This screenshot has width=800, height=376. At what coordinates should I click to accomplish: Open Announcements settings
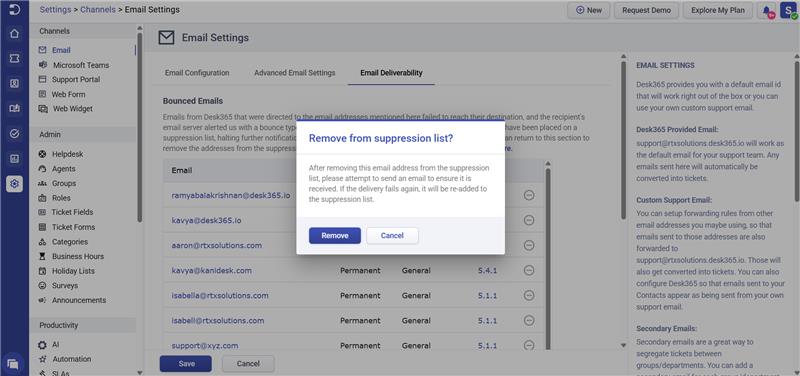[79, 300]
